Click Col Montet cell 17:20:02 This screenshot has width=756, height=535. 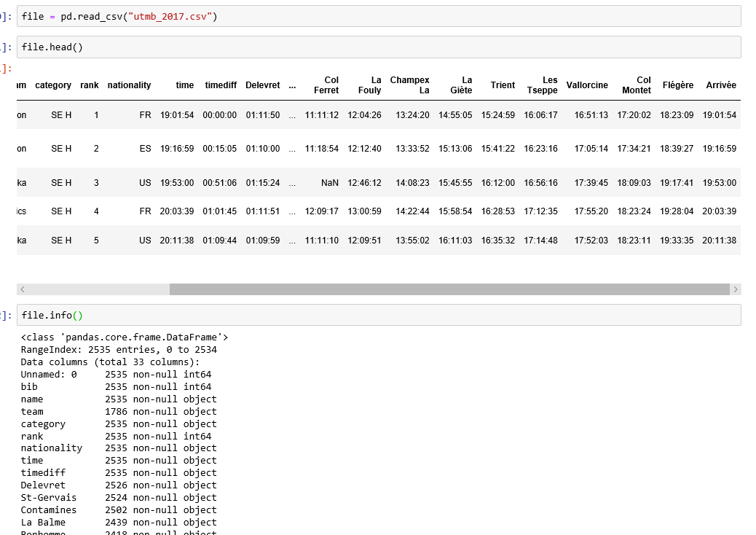634,115
